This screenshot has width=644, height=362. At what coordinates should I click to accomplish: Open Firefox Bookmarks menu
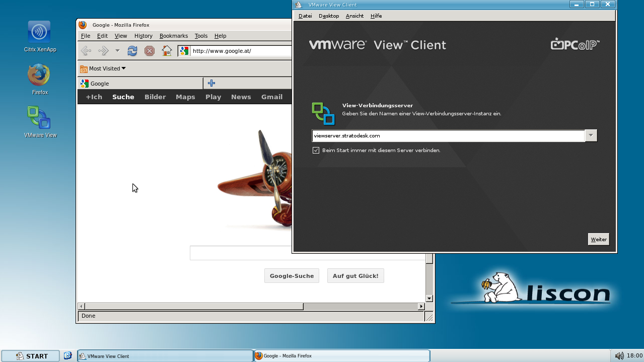(174, 36)
